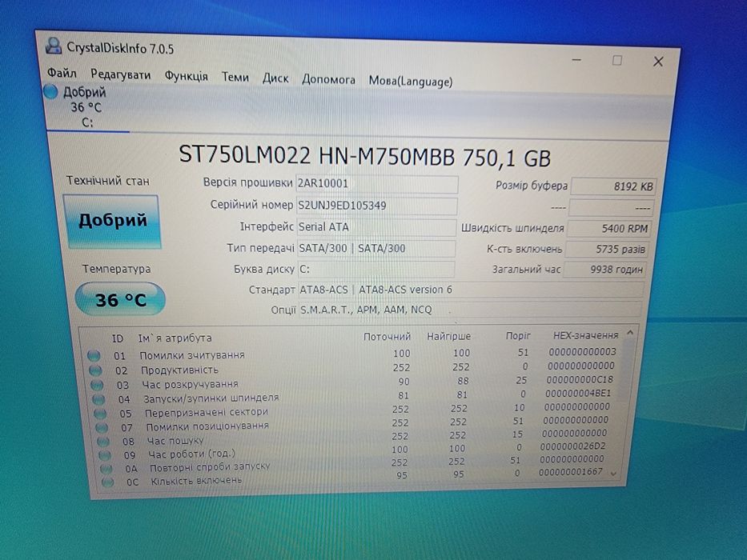The image size is (747, 560).
Task: Click the status dot for attribute 08
Action: (103, 442)
